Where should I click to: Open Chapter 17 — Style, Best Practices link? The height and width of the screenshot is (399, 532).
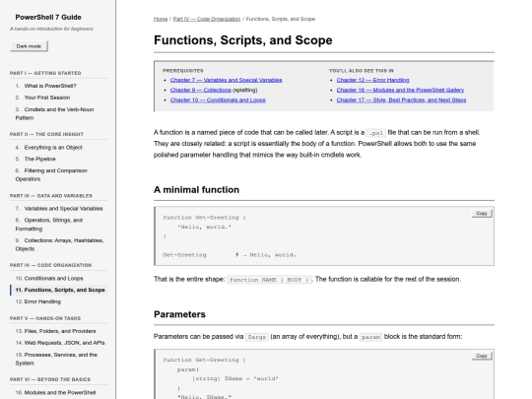[x=401, y=100]
